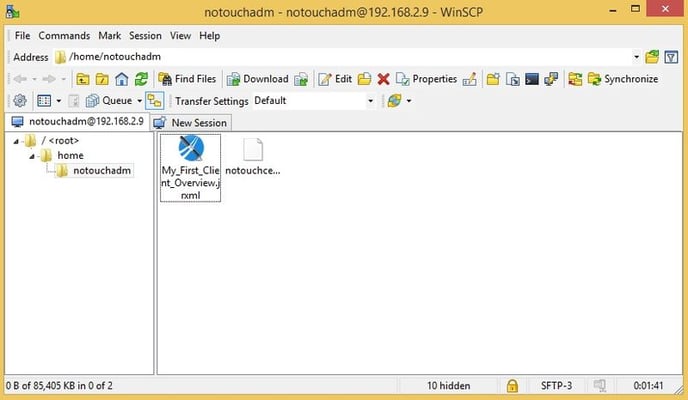Click the keep remote directory up-to-date icon
The image size is (688, 400).
click(394, 101)
